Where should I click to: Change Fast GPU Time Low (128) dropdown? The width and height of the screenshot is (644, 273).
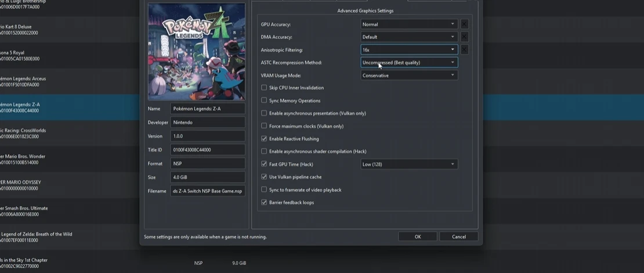point(408,164)
